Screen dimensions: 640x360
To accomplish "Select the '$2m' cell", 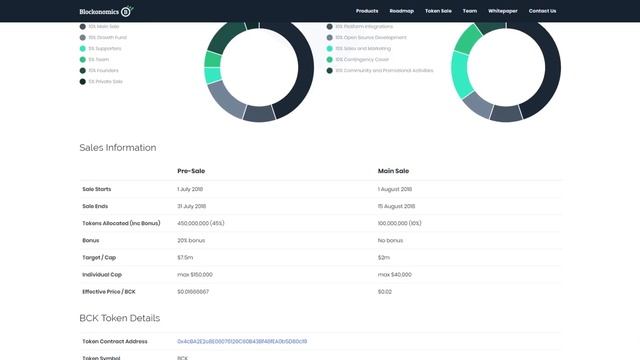I will pyautogui.click(x=384, y=258).
